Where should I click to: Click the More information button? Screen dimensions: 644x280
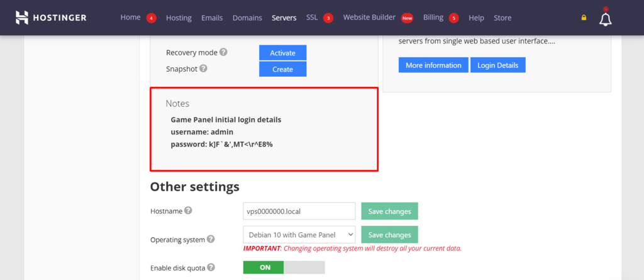(x=433, y=65)
